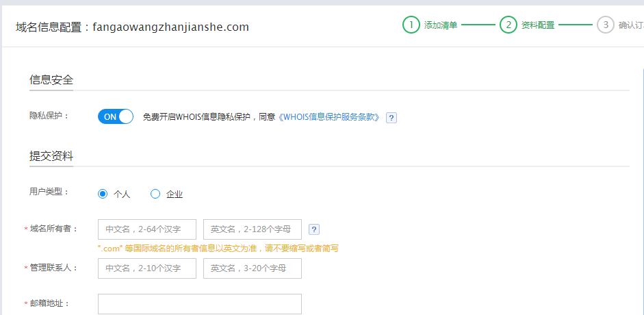This screenshot has height=315, width=644.
Task: Click the vertical scrollbar on right edge
Action: coord(641,171)
